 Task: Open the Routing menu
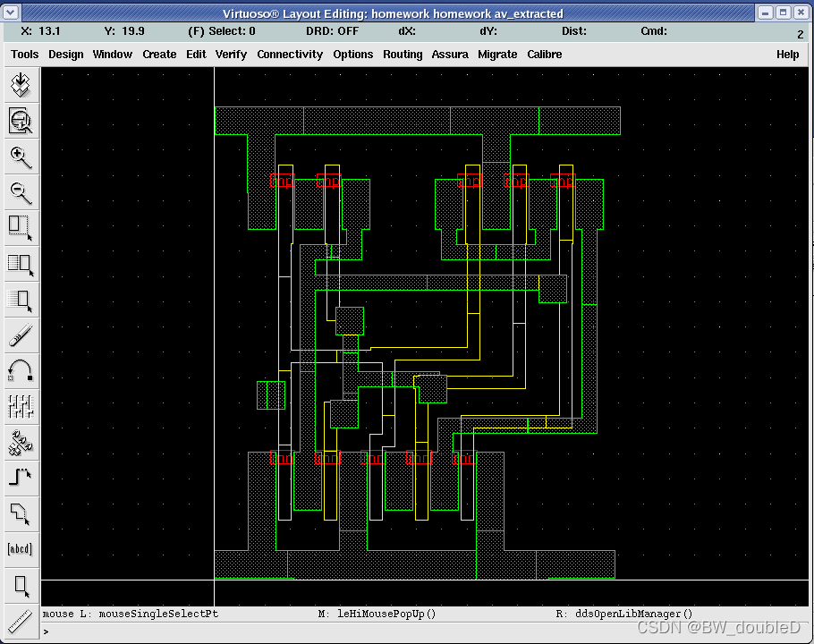point(403,55)
